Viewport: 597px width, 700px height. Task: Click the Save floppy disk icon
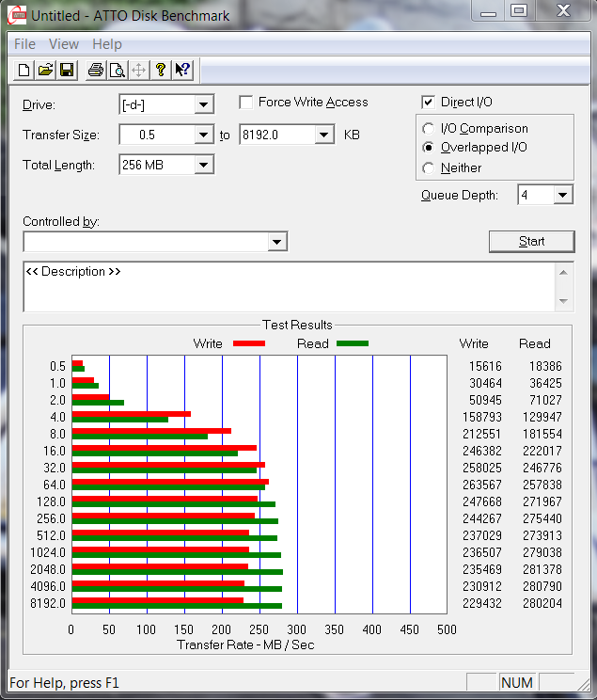click(x=67, y=70)
